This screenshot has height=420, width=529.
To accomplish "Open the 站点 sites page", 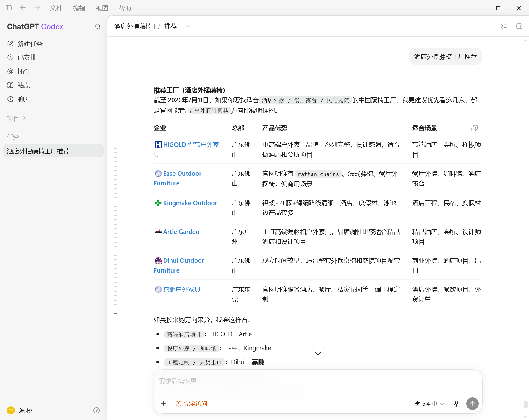I will point(53,85).
